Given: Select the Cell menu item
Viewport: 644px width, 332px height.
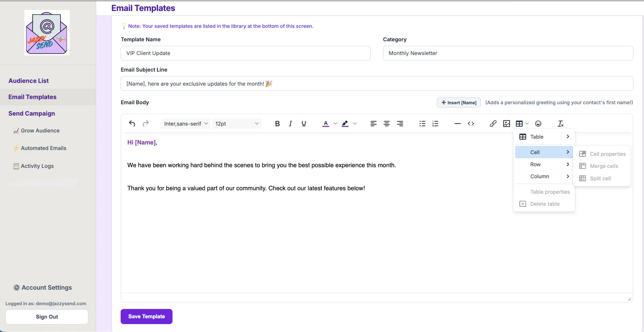Looking at the screenshot, I should click(544, 152).
